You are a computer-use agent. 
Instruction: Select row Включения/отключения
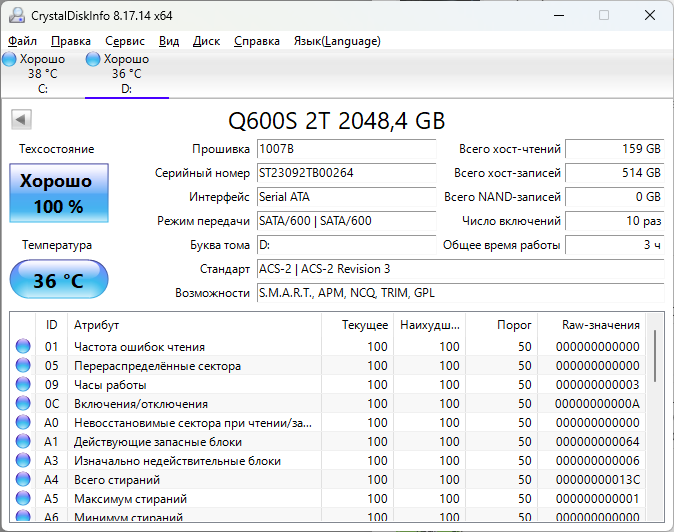point(328,404)
